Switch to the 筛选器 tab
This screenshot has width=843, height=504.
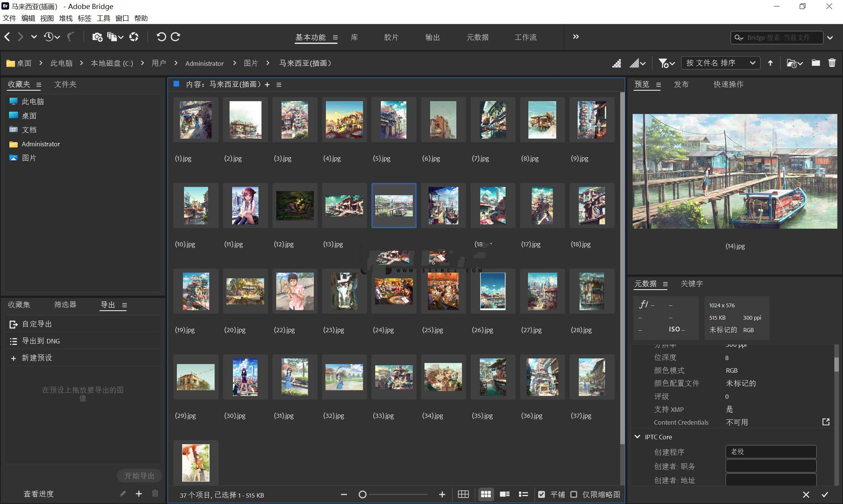point(65,304)
